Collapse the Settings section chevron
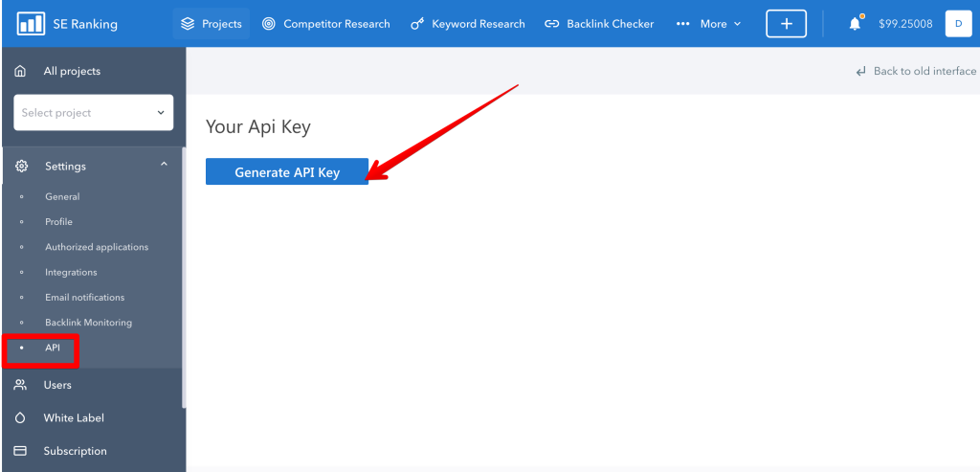Image resolution: width=980 pixels, height=472 pixels. tap(164, 164)
